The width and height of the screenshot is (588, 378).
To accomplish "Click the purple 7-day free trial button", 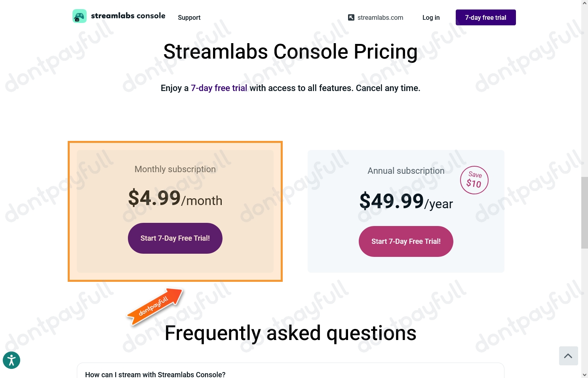I will 485,17.
